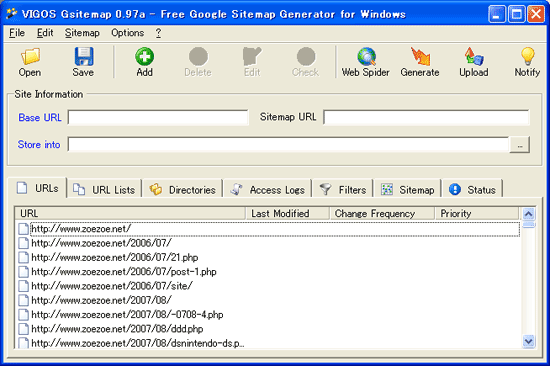The width and height of the screenshot is (550, 366).
Task: Click the Generate sitemap icon
Action: [420, 56]
